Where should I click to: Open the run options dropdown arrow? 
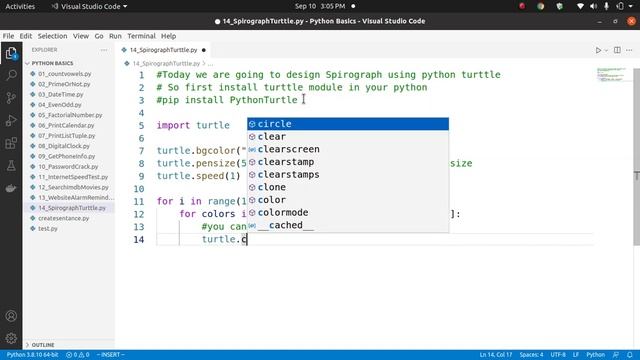point(606,50)
